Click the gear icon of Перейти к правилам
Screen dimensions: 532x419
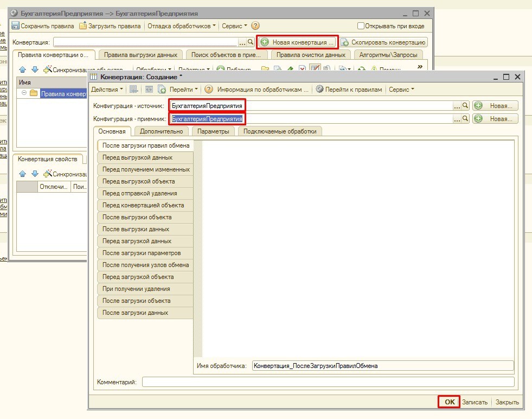(319, 90)
